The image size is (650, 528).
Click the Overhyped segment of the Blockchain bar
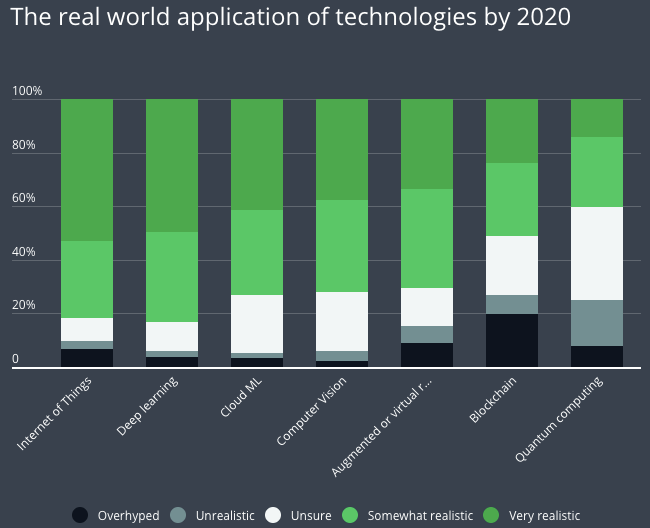[x=512, y=340]
